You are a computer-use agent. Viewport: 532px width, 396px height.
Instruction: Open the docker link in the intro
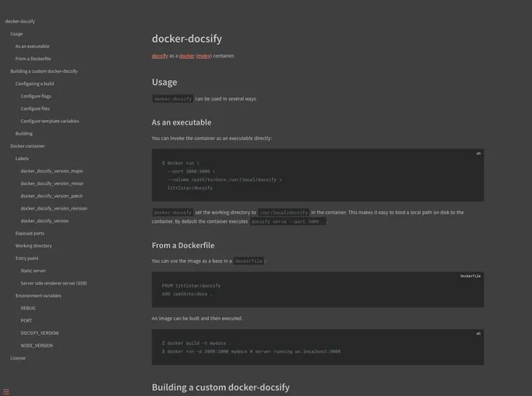click(x=186, y=56)
